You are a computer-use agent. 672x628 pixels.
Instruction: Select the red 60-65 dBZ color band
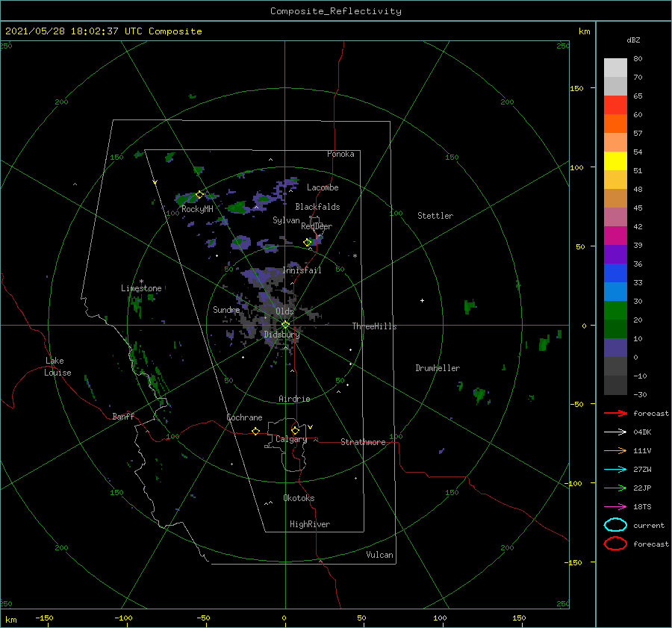coord(615,105)
